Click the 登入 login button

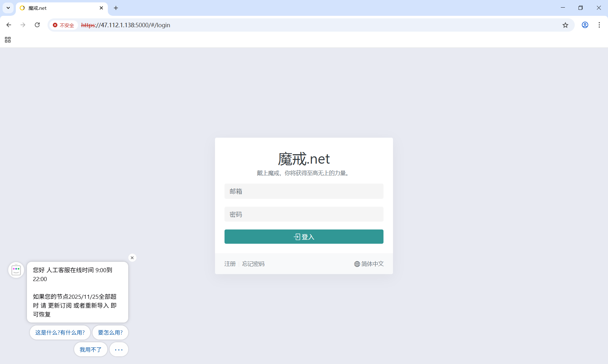304,237
